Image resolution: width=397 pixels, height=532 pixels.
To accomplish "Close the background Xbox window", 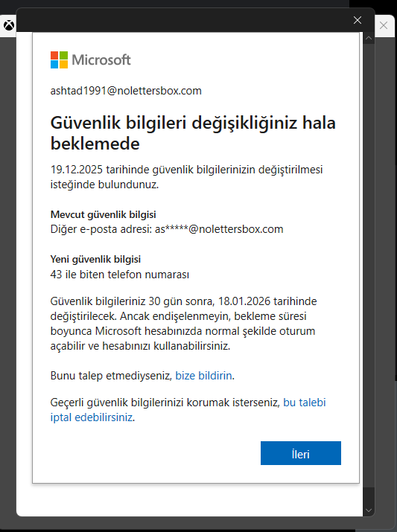I will [x=384, y=25].
